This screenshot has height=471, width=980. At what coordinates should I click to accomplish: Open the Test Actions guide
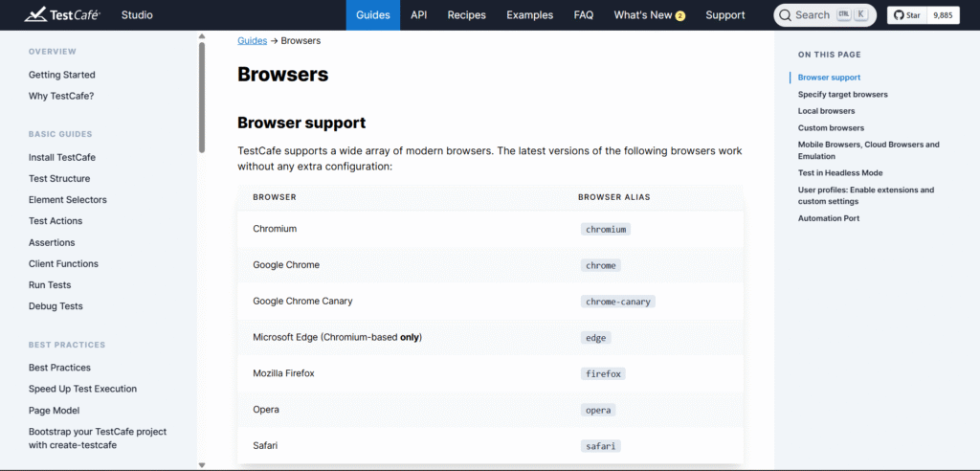click(56, 221)
